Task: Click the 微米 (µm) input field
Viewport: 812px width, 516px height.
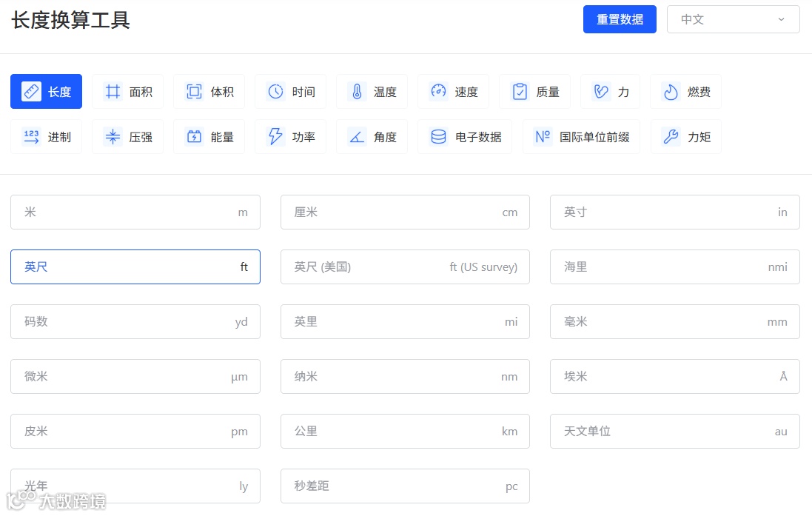Action: pyautogui.click(x=135, y=376)
